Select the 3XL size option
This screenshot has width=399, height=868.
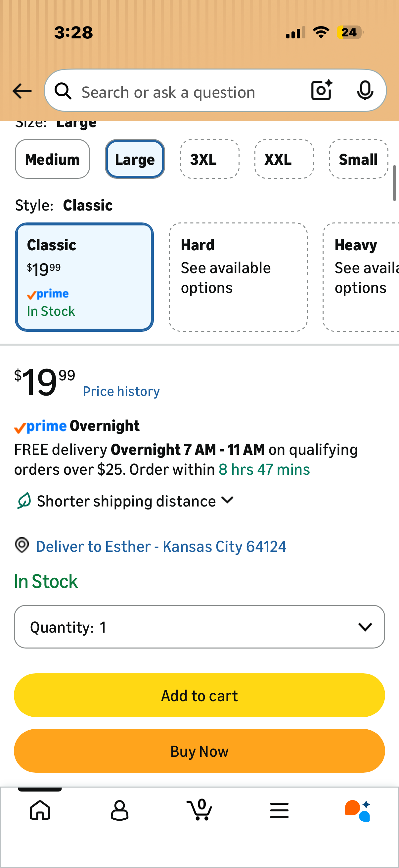pos(210,159)
